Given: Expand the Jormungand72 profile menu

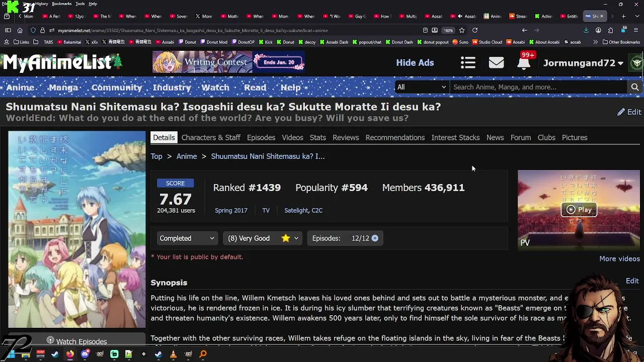Looking at the screenshot, I should 584,63.
